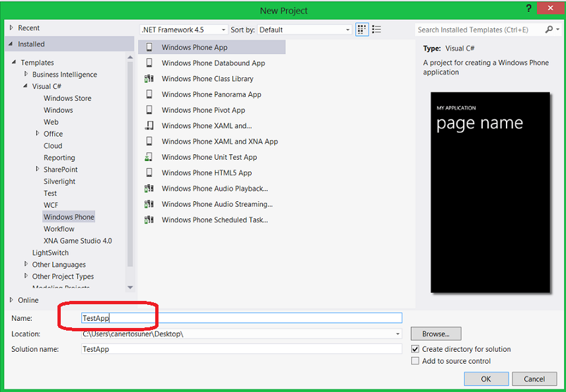Select Windows Phone Unit Test App text
This screenshot has height=392, width=566.
pyautogui.click(x=209, y=157)
